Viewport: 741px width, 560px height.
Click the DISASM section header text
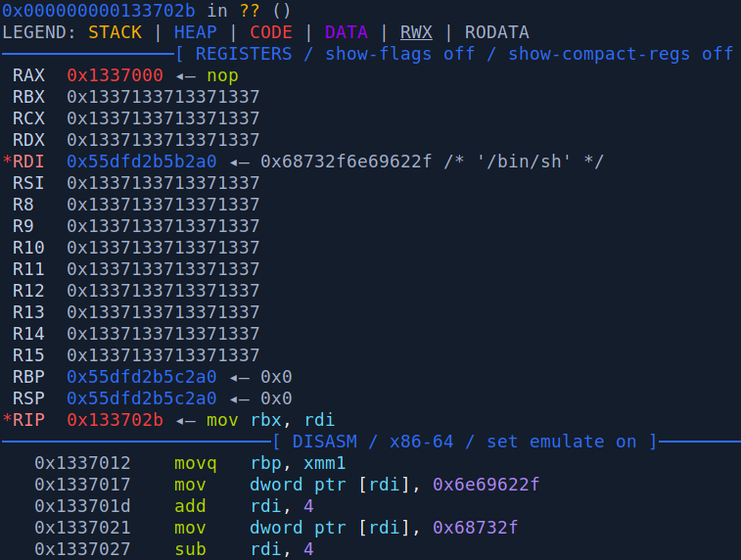coord(335,442)
